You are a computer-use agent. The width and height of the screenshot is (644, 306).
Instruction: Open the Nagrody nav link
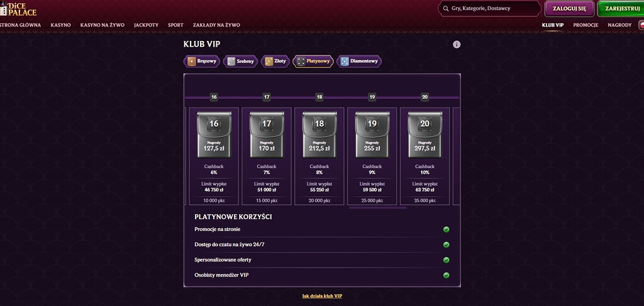(619, 25)
